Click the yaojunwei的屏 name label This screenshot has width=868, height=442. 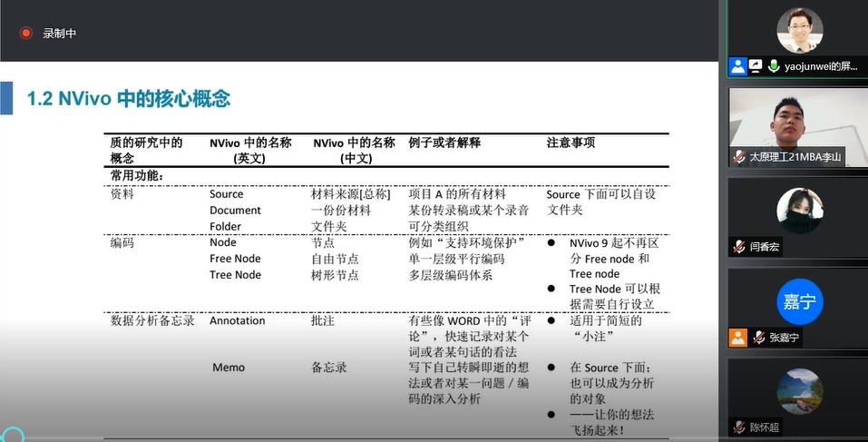click(x=821, y=67)
